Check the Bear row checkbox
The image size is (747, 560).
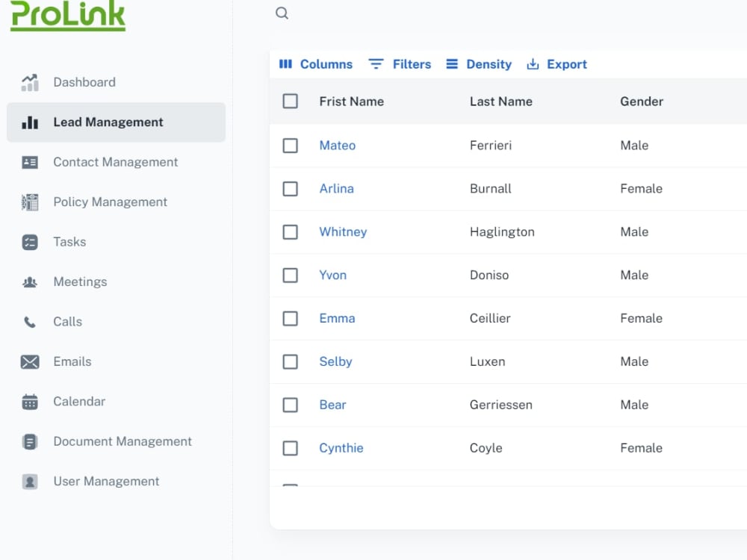pos(290,405)
